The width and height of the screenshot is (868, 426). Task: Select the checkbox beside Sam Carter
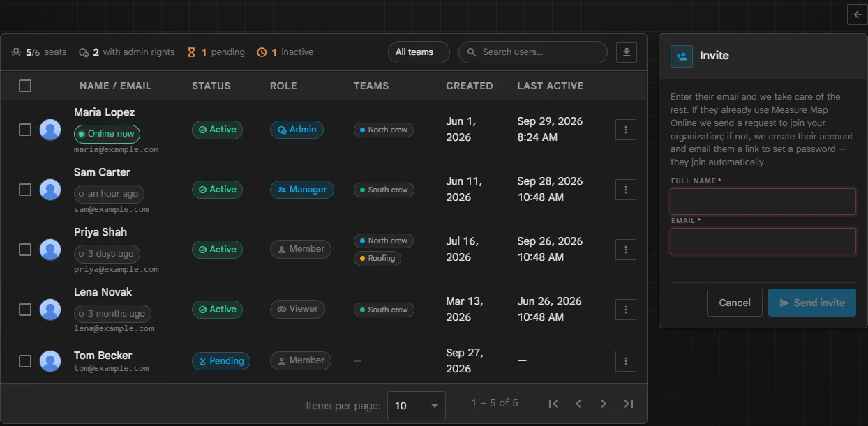click(x=25, y=190)
